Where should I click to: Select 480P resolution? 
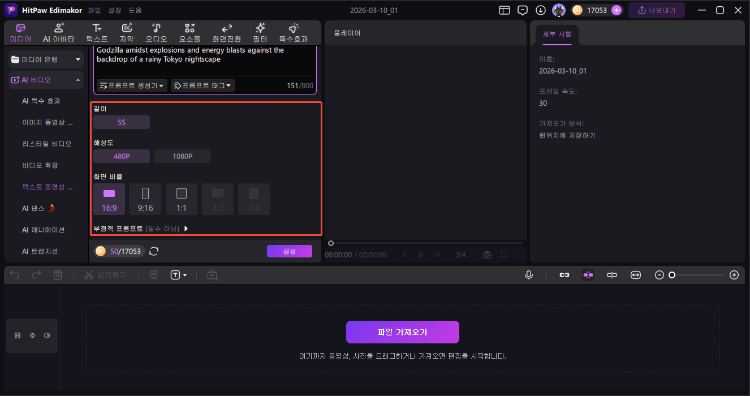click(x=121, y=156)
